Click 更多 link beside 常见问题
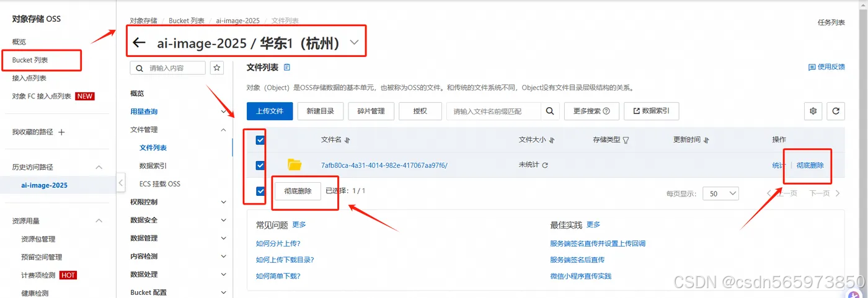Image resolution: width=868 pixels, height=298 pixels. [299, 224]
